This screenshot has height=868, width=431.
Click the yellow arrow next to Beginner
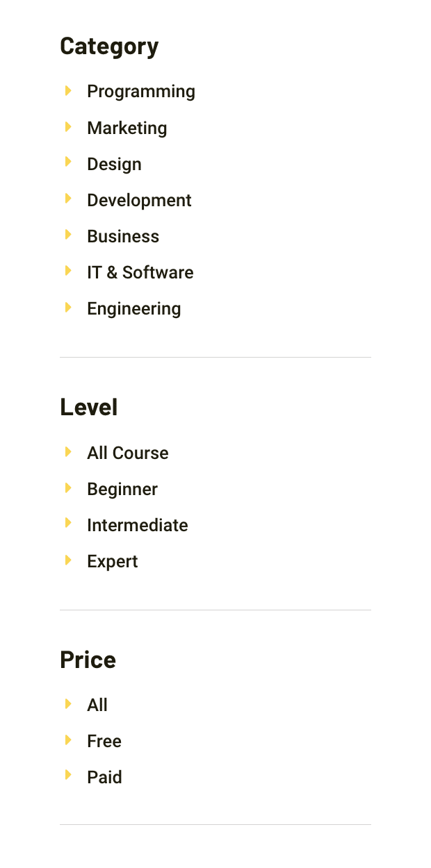[x=68, y=488]
